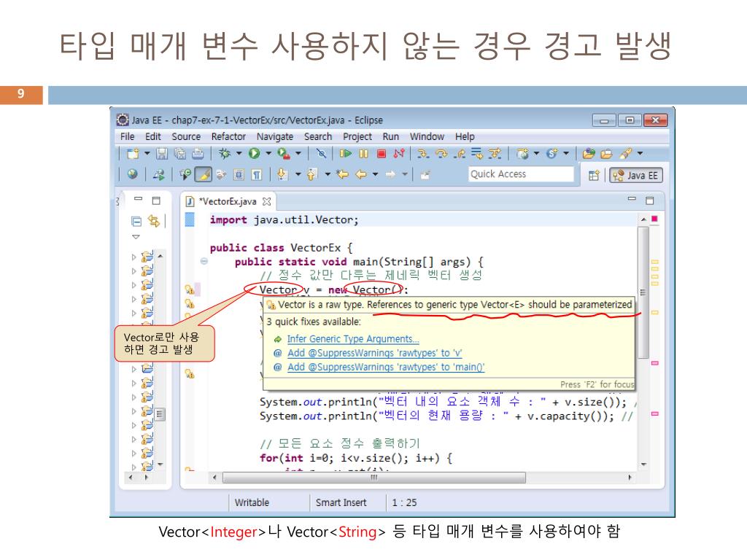Maximize the editor area
The image size is (747, 560).
pyautogui.click(x=649, y=201)
